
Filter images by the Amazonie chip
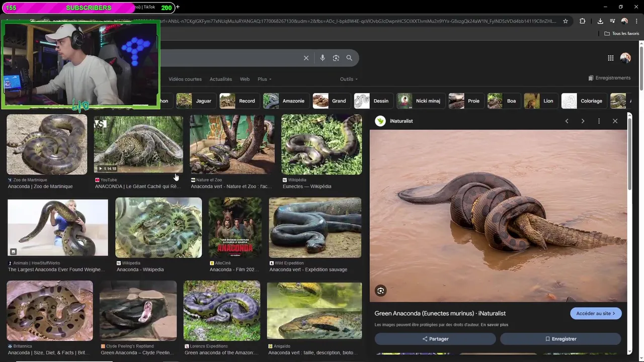click(x=286, y=101)
